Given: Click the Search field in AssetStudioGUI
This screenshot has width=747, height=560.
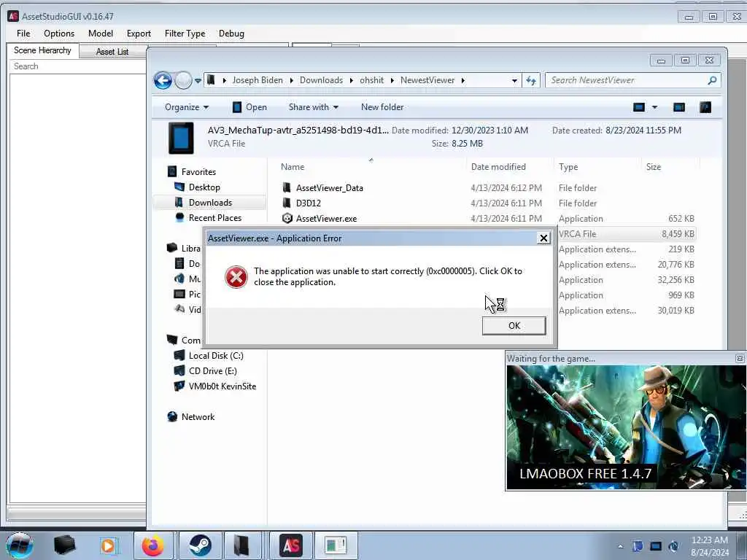Looking at the screenshot, I should [77, 66].
